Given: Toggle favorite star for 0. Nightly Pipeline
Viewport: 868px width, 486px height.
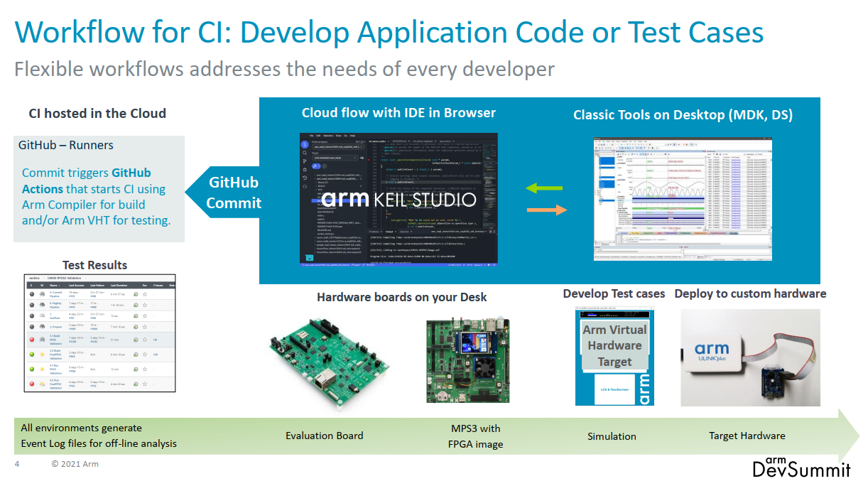Looking at the screenshot, I should tap(145, 305).
